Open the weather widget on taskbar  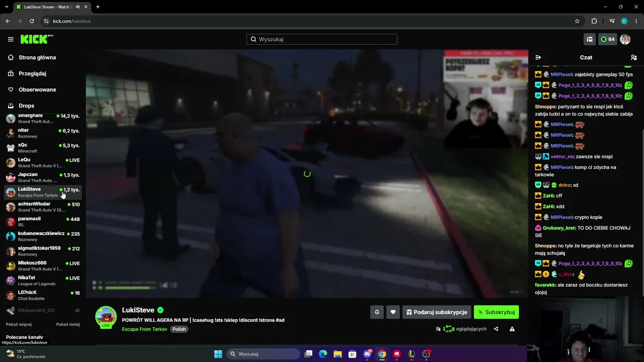[x=25, y=354]
